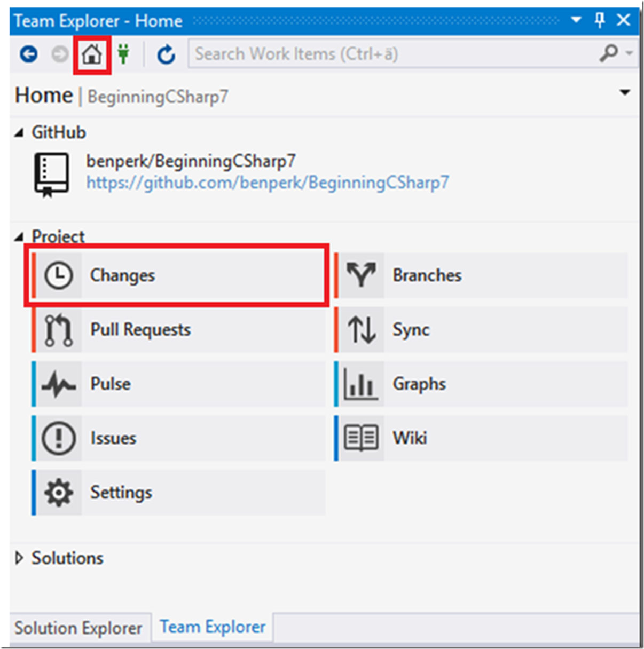This screenshot has height=649, width=644.
Task: Open Team Explorer window position menu
Action: [576, 20]
